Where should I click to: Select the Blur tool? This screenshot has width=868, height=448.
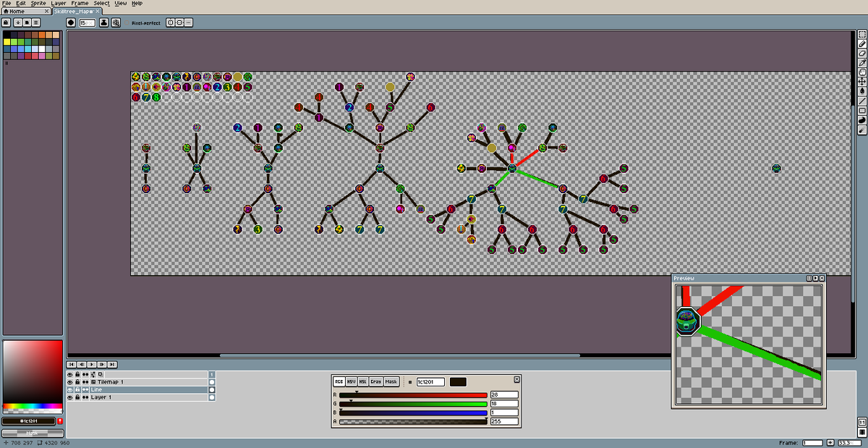pyautogui.click(x=862, y=130)
